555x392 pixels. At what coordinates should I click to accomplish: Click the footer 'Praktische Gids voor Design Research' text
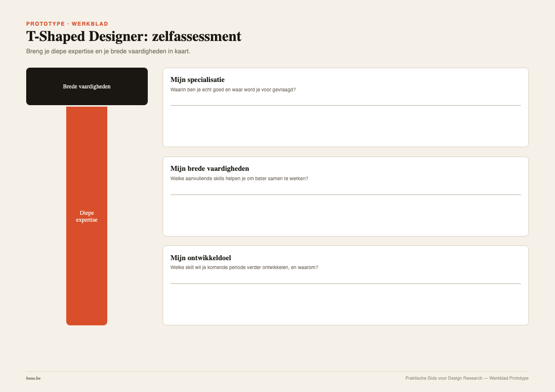(x=444, y=378)
